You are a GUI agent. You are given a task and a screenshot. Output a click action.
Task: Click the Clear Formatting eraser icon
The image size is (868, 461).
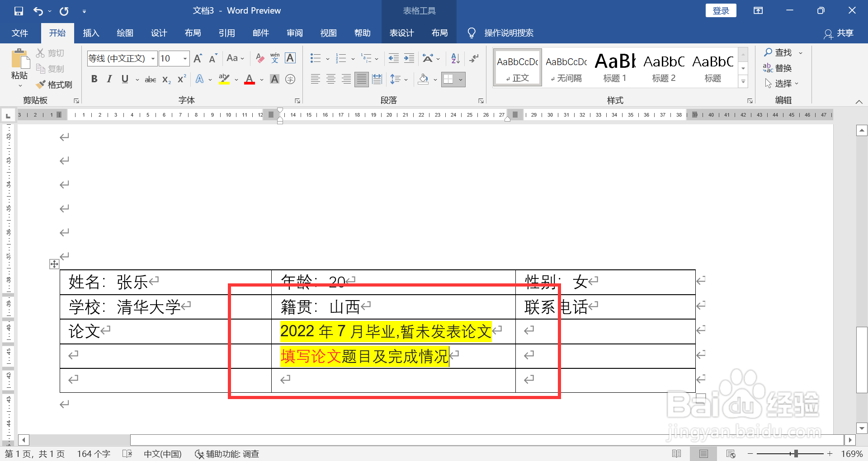260,58
